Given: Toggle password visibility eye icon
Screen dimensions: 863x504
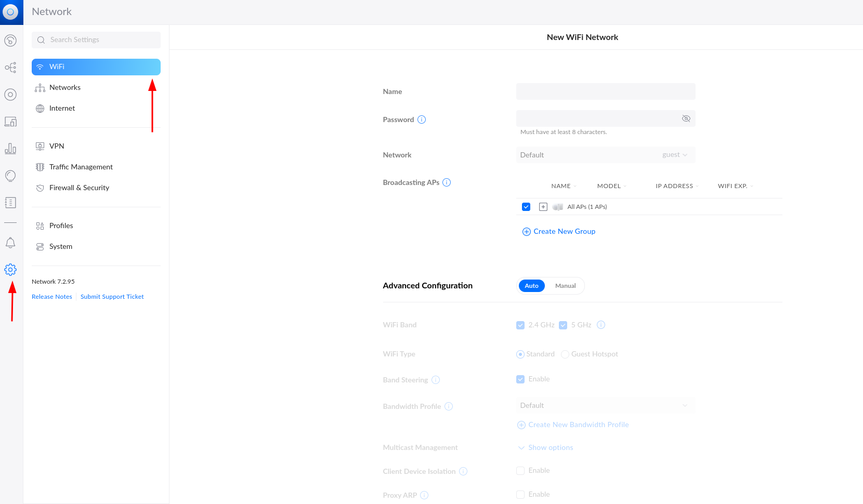Looking at the screenshot, I should [686, 119].
